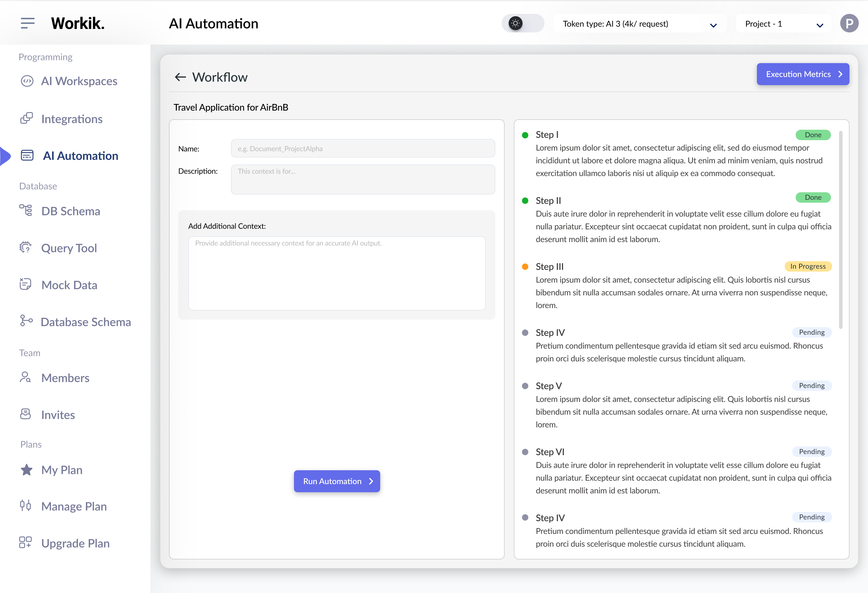Click the Invites icon
868x593 pixels.
[25, 414]
